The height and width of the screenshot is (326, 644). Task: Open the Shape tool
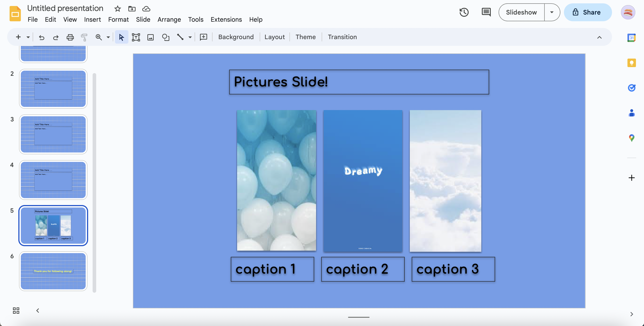(166, 37)
